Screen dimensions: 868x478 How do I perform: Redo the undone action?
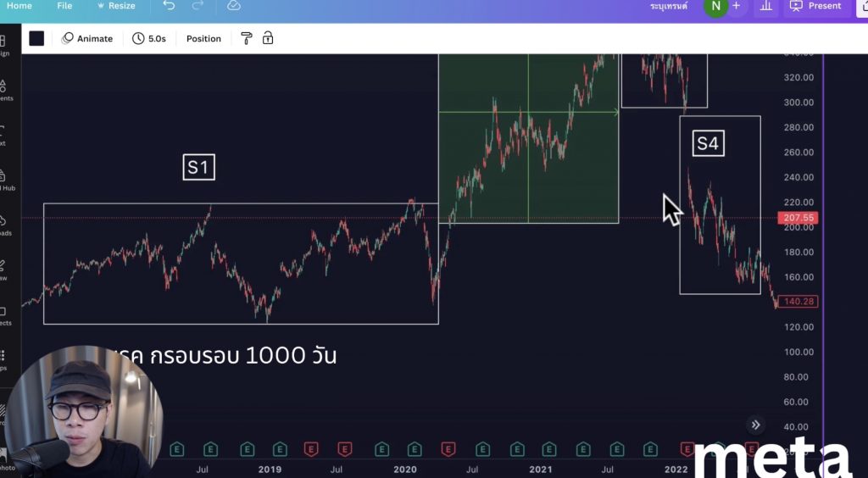pyautogui.click(x=198, y=6)
